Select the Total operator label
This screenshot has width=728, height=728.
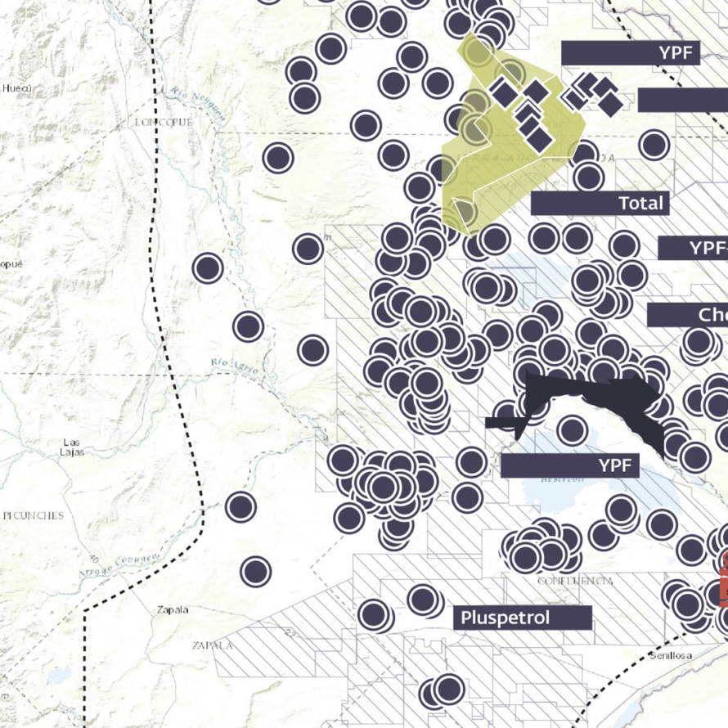coord(600,203)
